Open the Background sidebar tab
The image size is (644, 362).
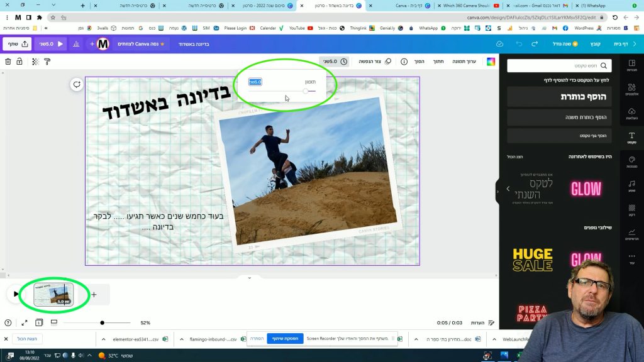(x=631, y=210)
